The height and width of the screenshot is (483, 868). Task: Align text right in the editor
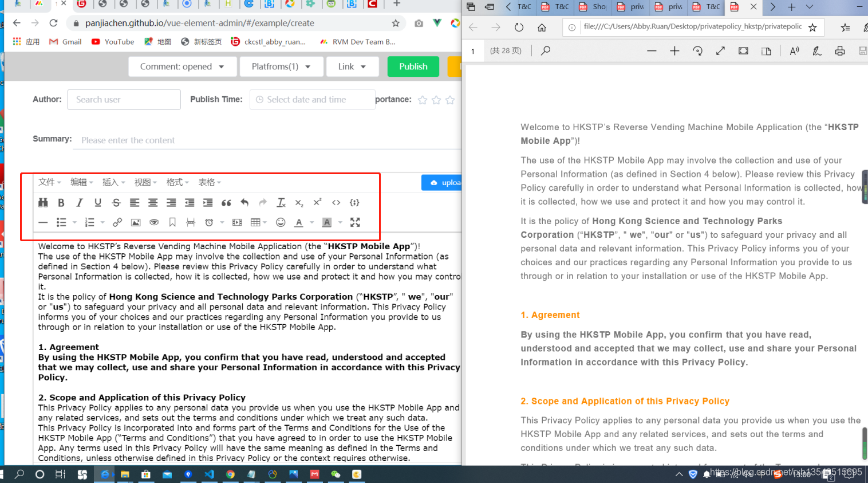tap(171, 202)
